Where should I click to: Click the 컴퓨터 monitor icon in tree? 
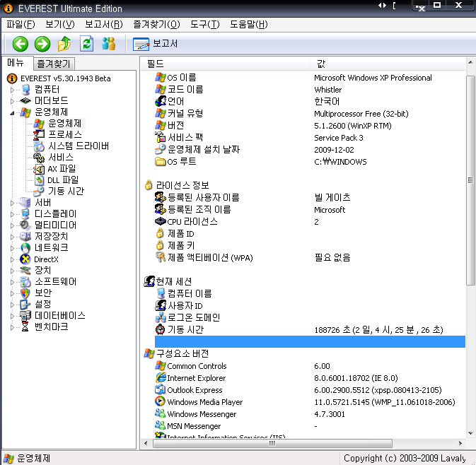coord(25,90)
